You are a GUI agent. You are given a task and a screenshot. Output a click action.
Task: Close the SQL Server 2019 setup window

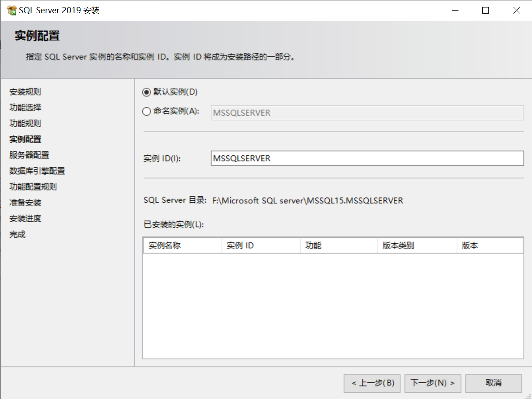pyautogui.click(x=517, y=11)
